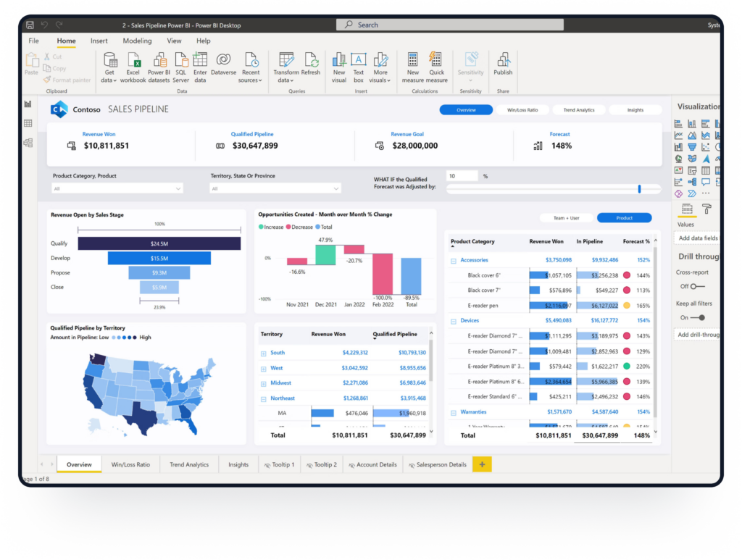742x560 pixels.
Task: Select the Dataverse icon in ribbon
Action: [223, 60]
